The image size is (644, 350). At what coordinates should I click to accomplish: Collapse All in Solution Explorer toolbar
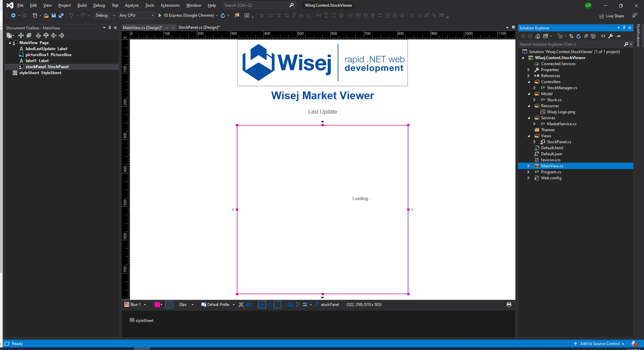click(x=586, y=36)
